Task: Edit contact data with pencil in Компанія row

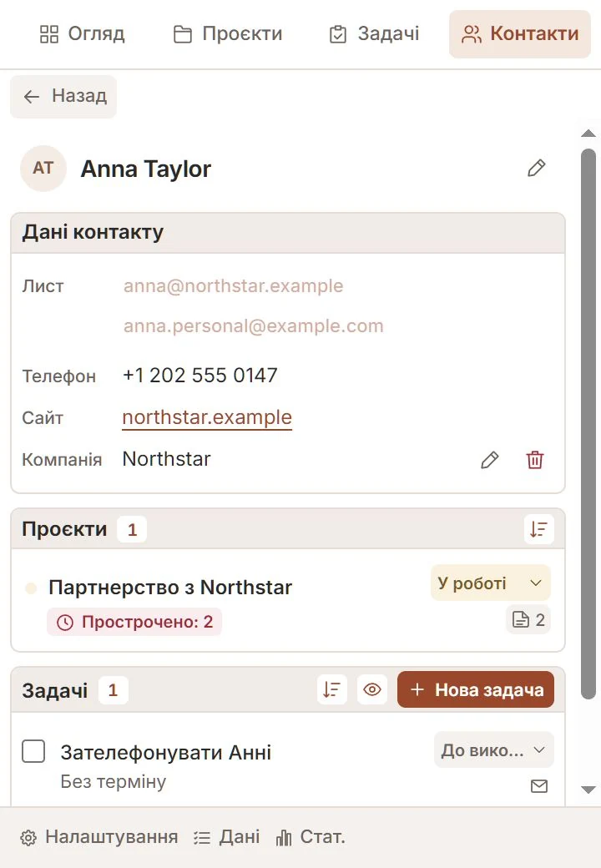Action: [490, 460]
